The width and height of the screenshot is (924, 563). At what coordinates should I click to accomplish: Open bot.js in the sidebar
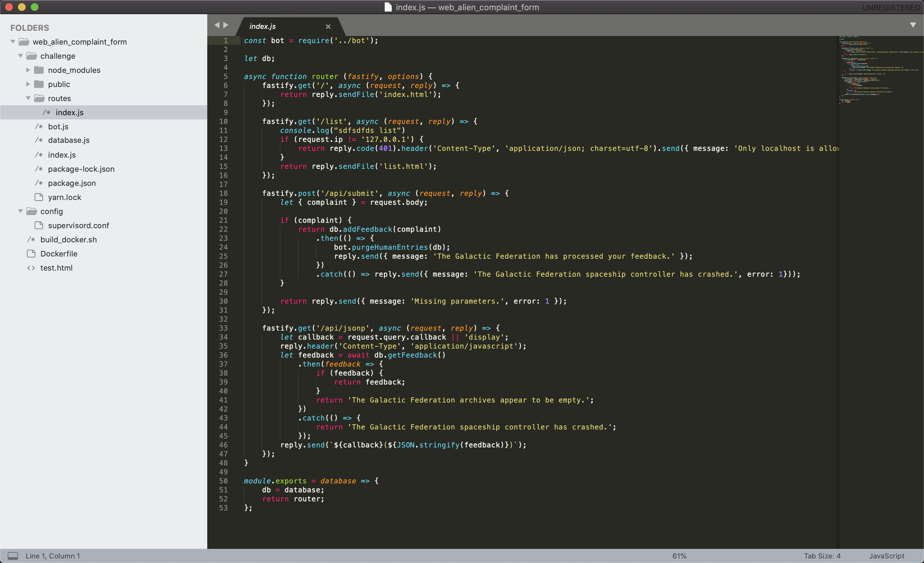pos(58,126)
